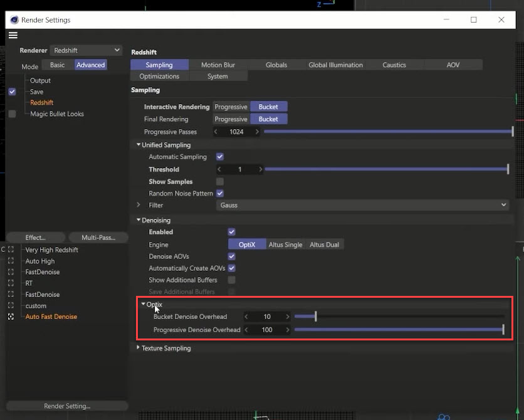Image resolution: width=524 pixels, height=420 pixels.
Task: Select the Caustics tab
Action: tap(394, 65)
